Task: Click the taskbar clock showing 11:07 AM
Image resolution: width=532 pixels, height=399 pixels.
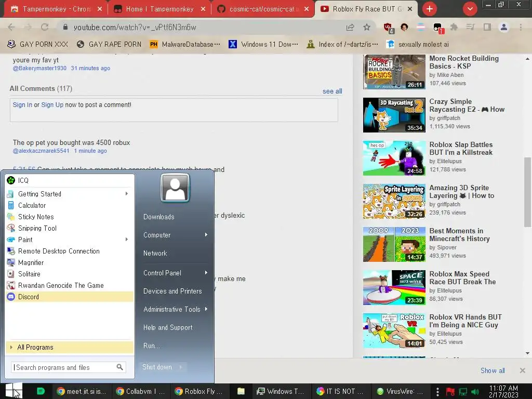Action: pyautogui.click(x=503, y=392)
